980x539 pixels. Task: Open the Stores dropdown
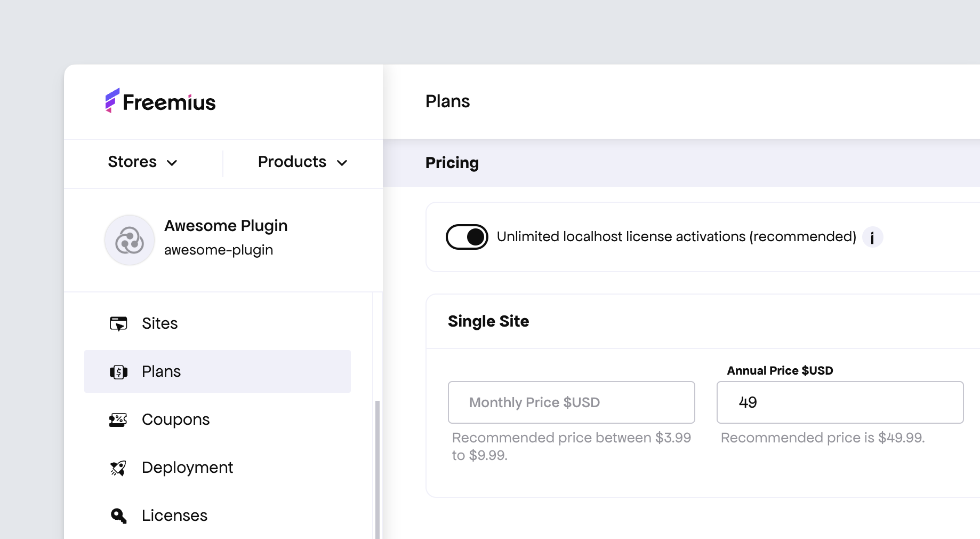[142, 162]
